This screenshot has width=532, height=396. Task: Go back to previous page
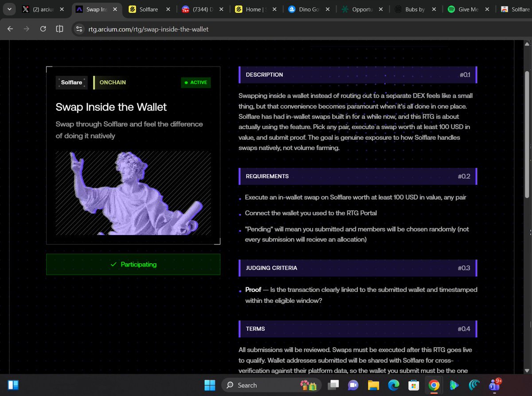tap(10, 29)
